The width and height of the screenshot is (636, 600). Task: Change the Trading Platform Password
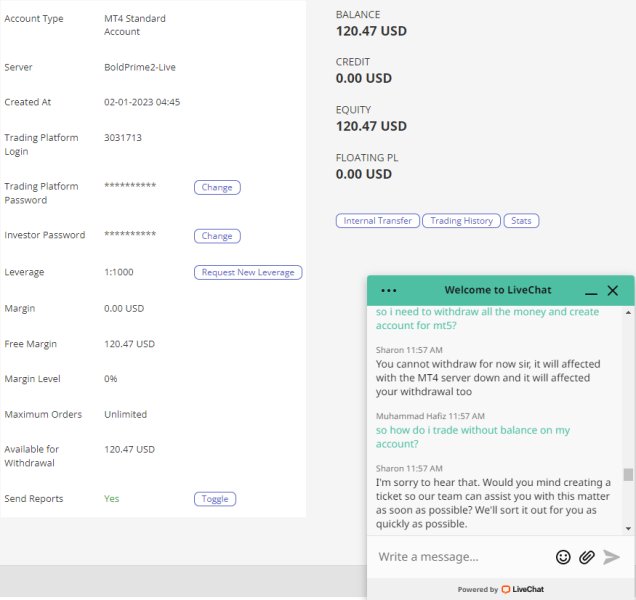pos(217,187)
